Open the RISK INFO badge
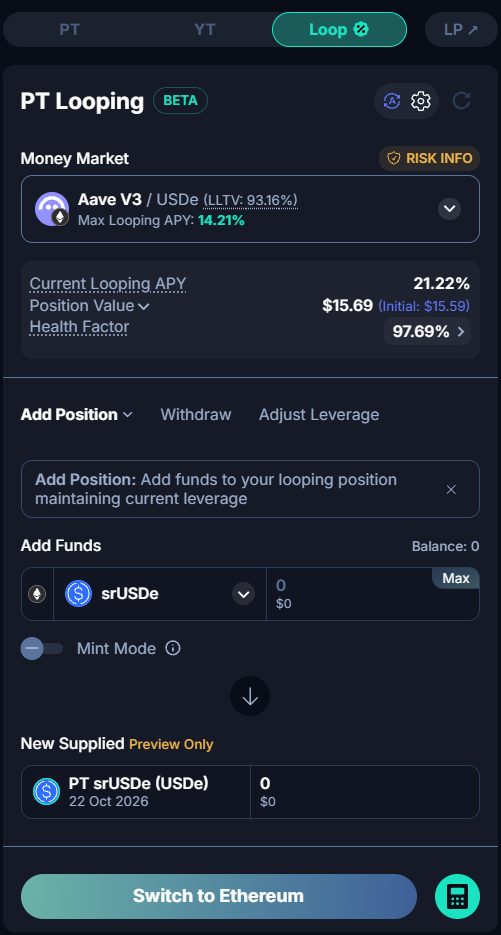 pos(429,158)
